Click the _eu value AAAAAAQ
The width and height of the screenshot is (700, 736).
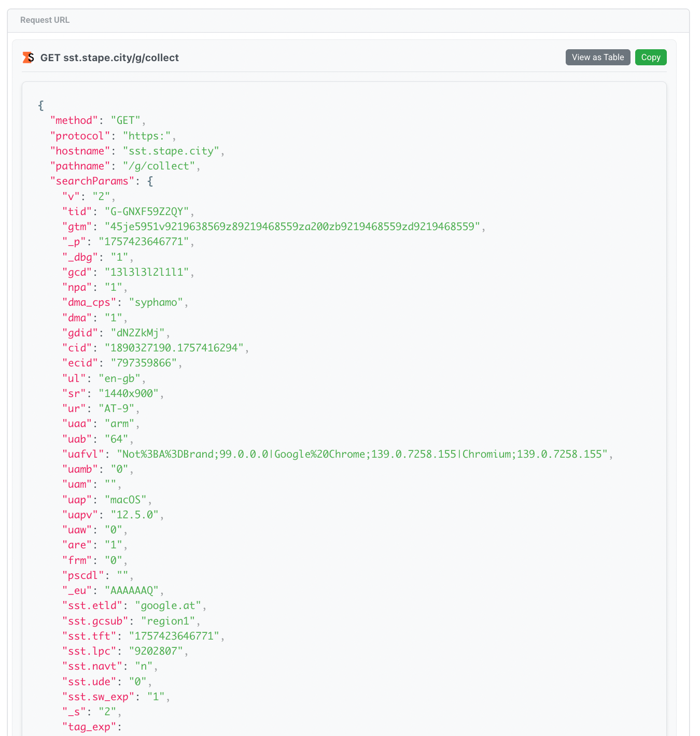pyautogui.click(x=132, y=590)
